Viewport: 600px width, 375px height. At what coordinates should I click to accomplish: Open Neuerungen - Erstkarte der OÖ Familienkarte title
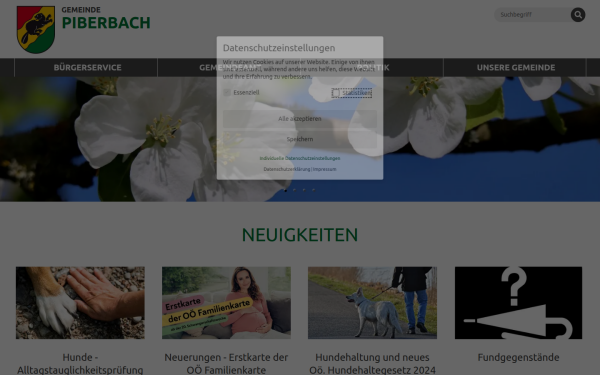click(x=226, y=364)
